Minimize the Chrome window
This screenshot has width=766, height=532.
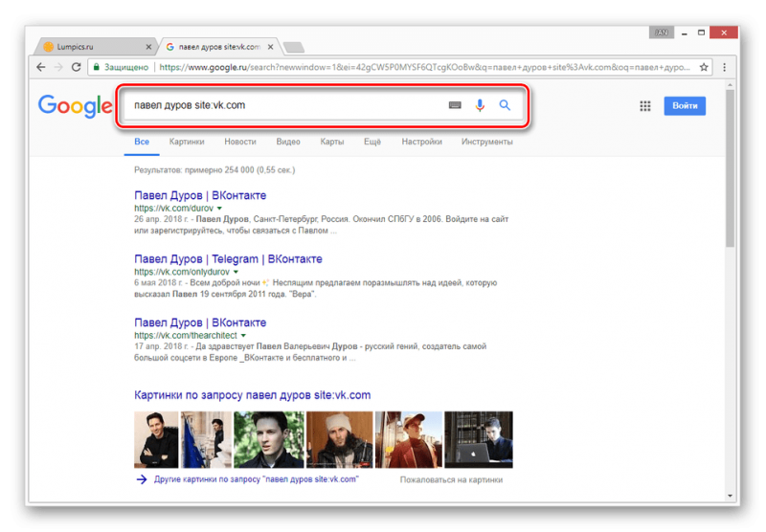point(685,33)
